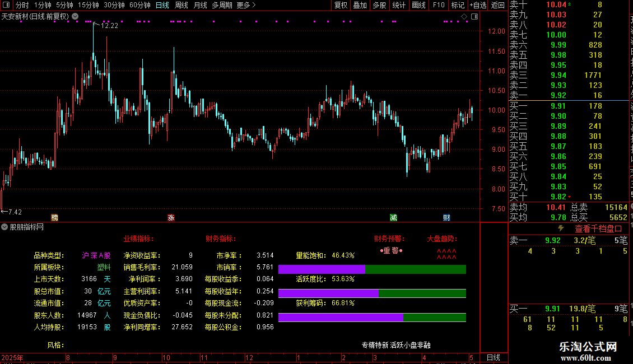Viewport: 633px width, 364px height.
Task: Click 返回 to go back
Action: click(x=498, y=5)
